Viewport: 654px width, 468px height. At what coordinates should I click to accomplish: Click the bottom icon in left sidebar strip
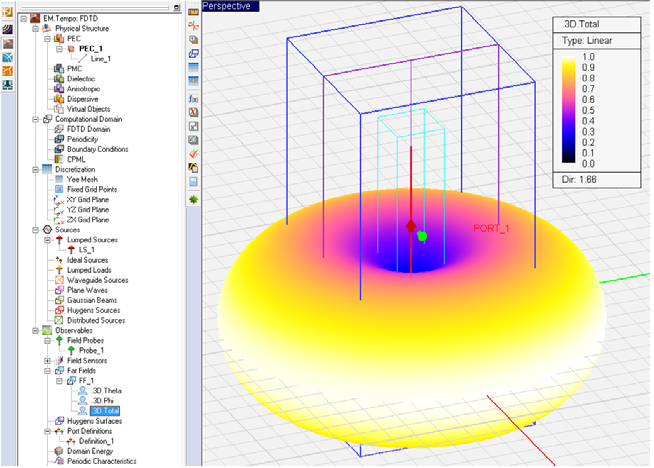(9, 84)
